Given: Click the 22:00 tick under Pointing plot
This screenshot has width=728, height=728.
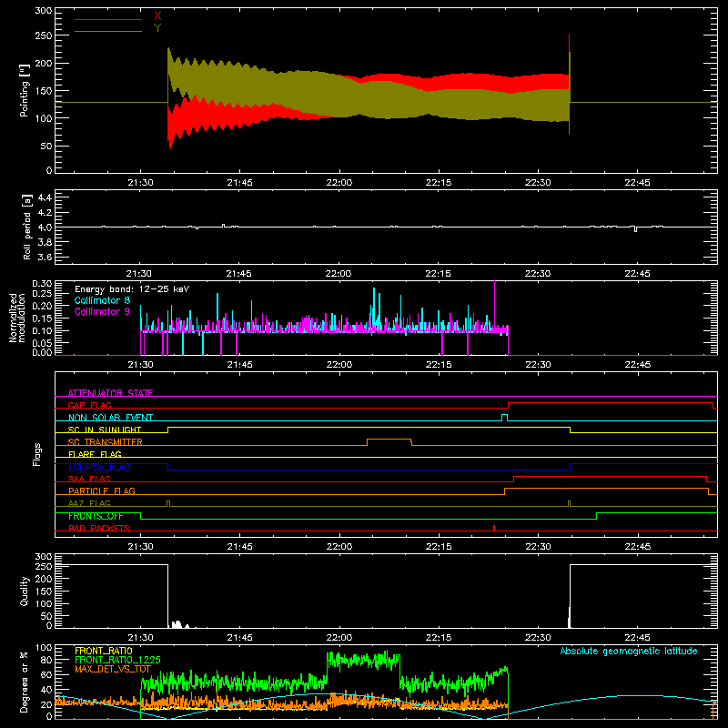Looking at the screenshot, I should click(x=339, y=183).
